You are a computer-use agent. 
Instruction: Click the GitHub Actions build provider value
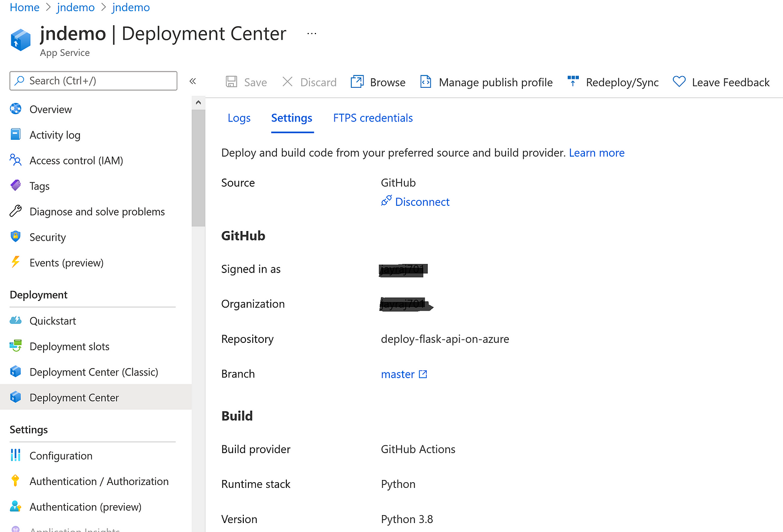tap(418, 449)
